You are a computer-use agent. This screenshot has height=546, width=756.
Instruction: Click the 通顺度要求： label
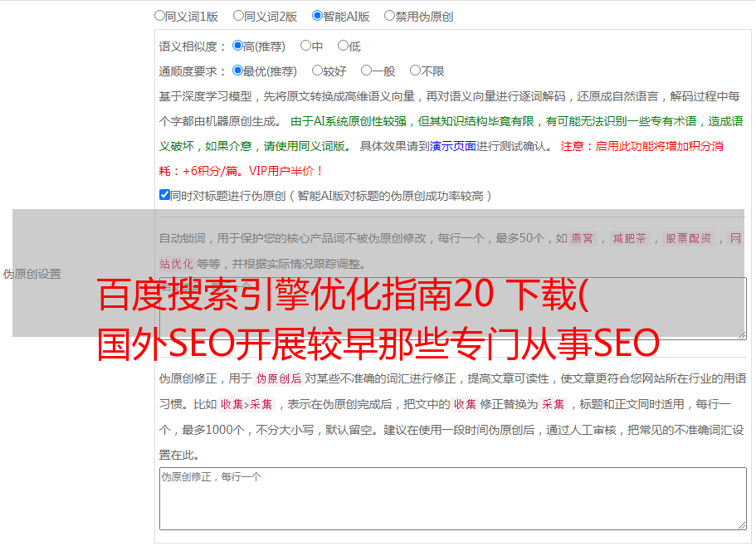[x=193, y=71]
